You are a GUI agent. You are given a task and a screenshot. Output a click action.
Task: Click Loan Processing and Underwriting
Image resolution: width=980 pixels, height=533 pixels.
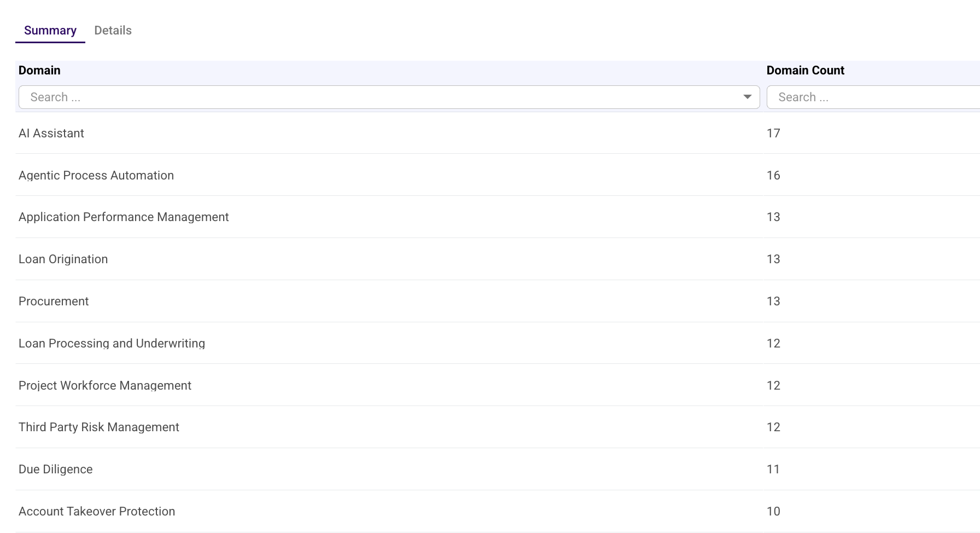(112, 344)
